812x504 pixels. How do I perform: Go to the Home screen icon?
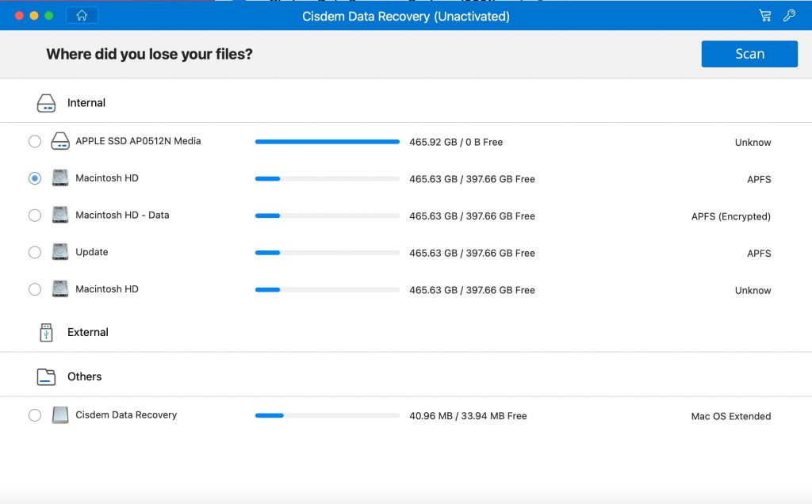(x=82, y=16)
